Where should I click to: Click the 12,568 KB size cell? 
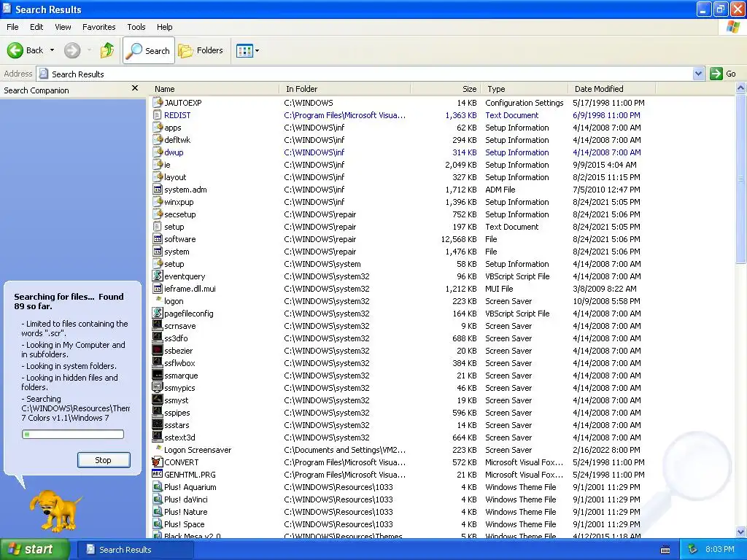pos(459,239)
